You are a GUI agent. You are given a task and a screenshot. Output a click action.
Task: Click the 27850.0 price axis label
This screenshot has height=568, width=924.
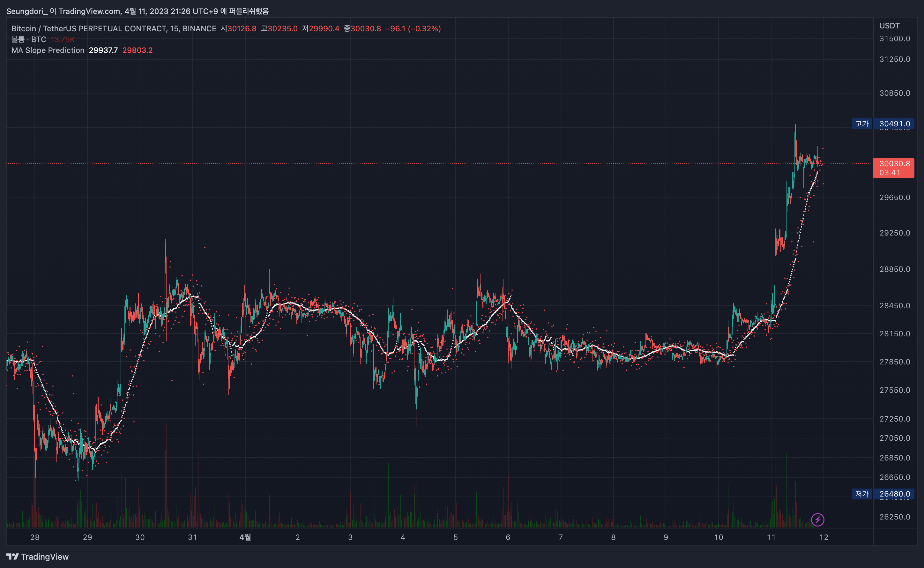coord(895,362)
